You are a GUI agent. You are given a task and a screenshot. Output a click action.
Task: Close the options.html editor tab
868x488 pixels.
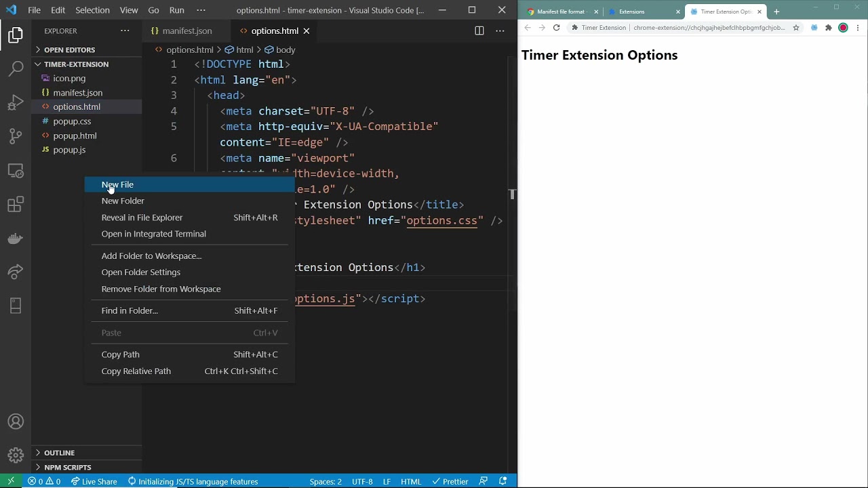[x=306, y=30]
